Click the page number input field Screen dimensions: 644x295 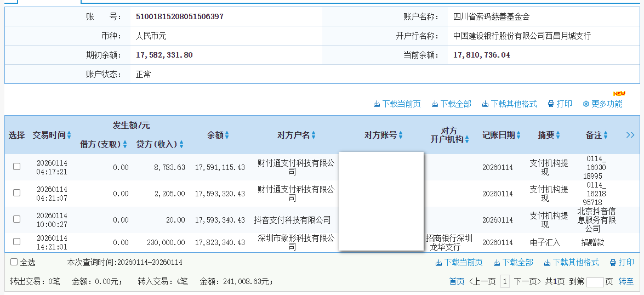(x=595, y=282)
